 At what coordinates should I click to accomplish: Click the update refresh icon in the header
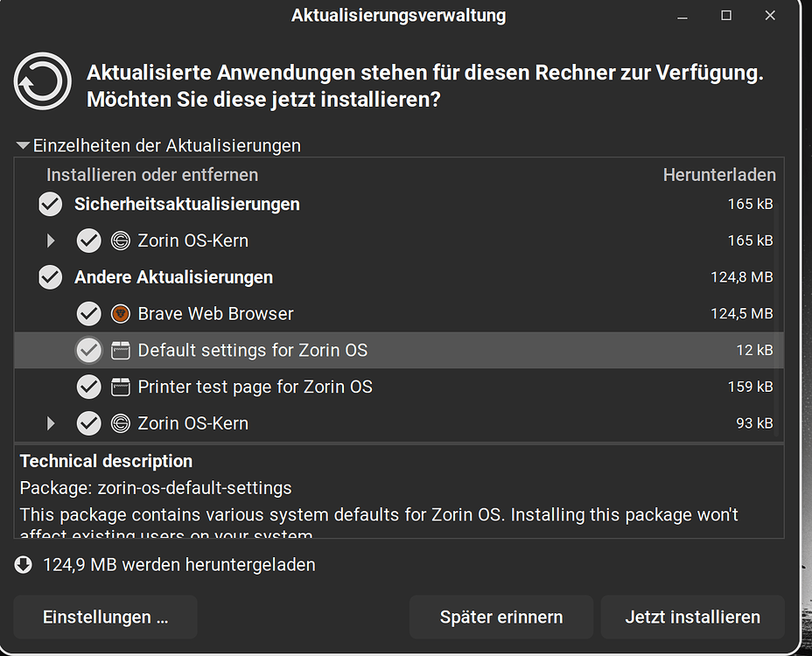(x=42, y=80)
